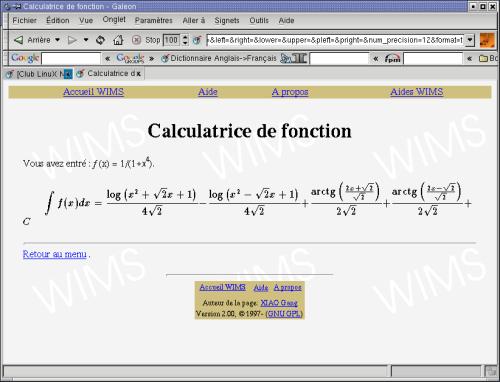Go to the home page icon
The height and width of the screenshot is (382, 500).
coord(118,40)
